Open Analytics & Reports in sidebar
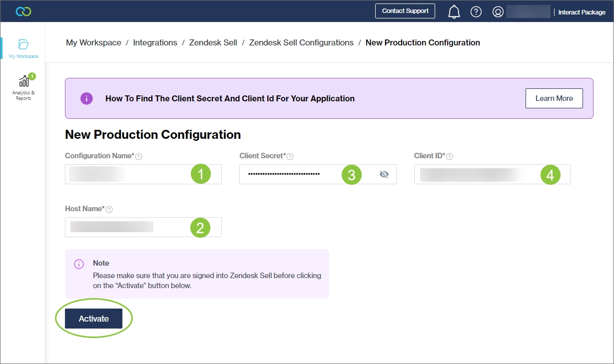614x364 pixels. 23,87
